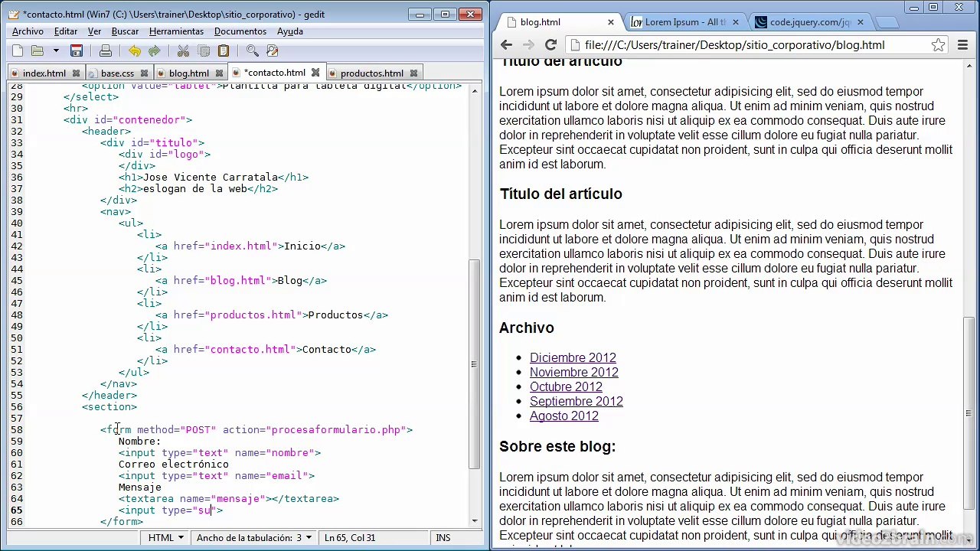Close the blog.html Chrome tab
The height and width of the screenshot is (551, 980).
click(x=610, y=22)
